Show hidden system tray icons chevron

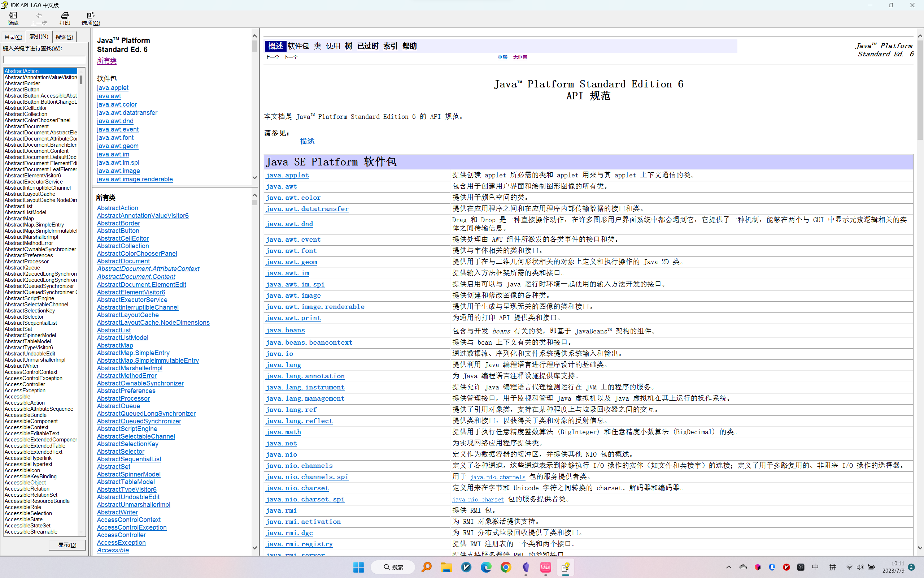pyautogui.click(x=728, y=567)
